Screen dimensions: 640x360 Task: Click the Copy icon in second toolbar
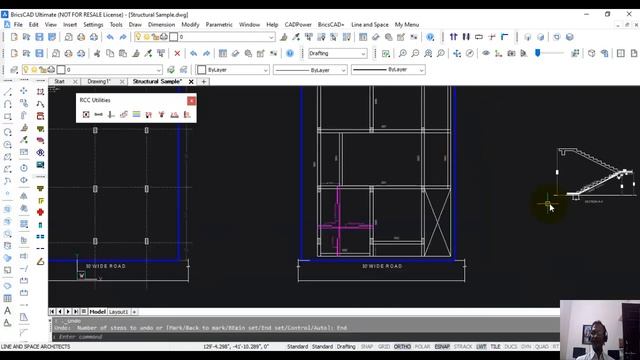(x=110, y=53)
